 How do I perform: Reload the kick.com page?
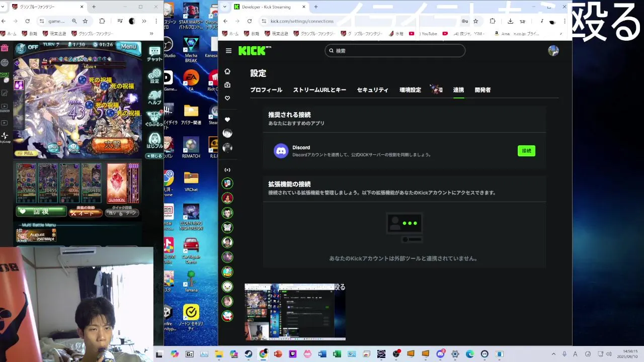click(250, 21)
